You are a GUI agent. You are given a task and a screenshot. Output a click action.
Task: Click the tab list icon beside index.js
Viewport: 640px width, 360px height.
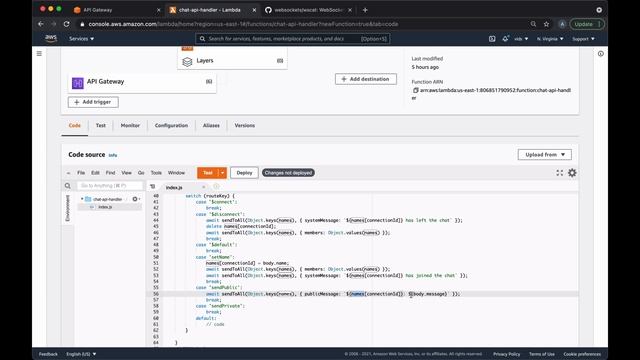[152, 187]
